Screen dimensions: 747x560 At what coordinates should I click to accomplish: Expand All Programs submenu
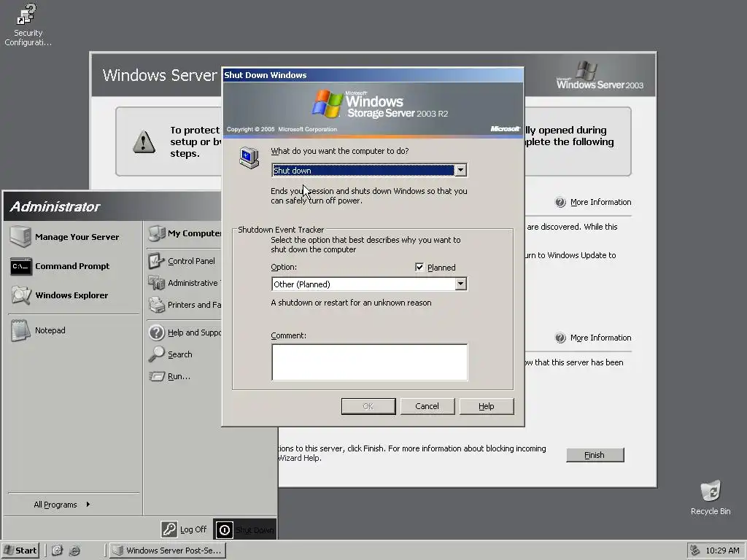point(62,505)
